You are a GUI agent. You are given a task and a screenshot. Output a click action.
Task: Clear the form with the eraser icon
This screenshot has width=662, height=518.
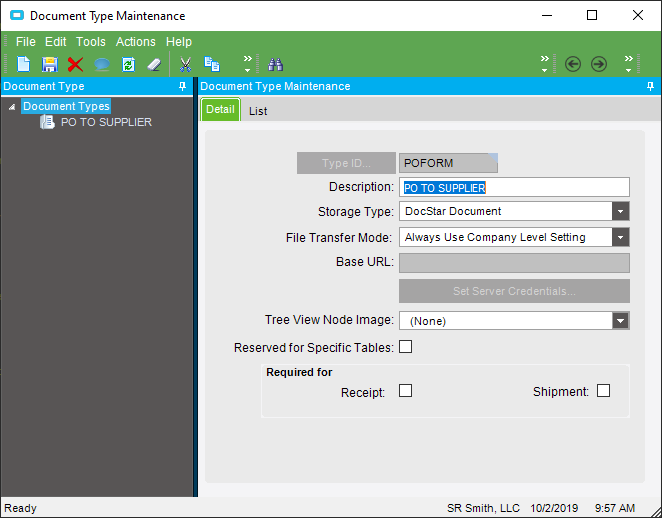point(154,65)
